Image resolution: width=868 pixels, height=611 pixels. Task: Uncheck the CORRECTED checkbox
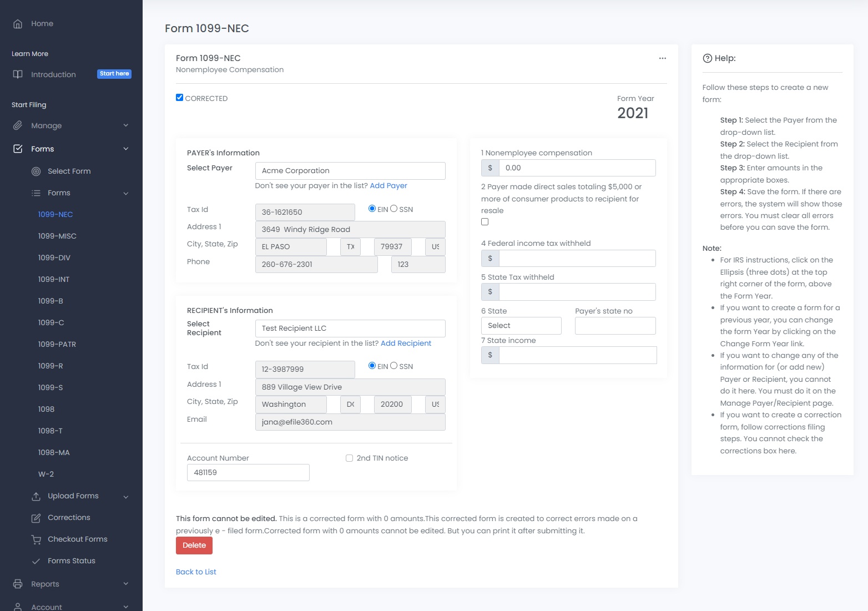click(x=180, y=98)
